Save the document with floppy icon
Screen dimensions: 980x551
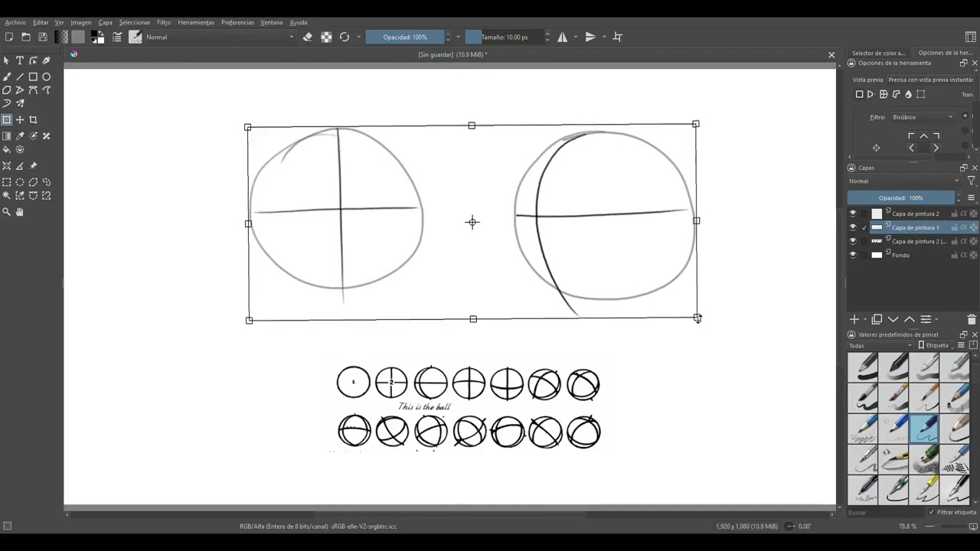click(x=43, y=37)
